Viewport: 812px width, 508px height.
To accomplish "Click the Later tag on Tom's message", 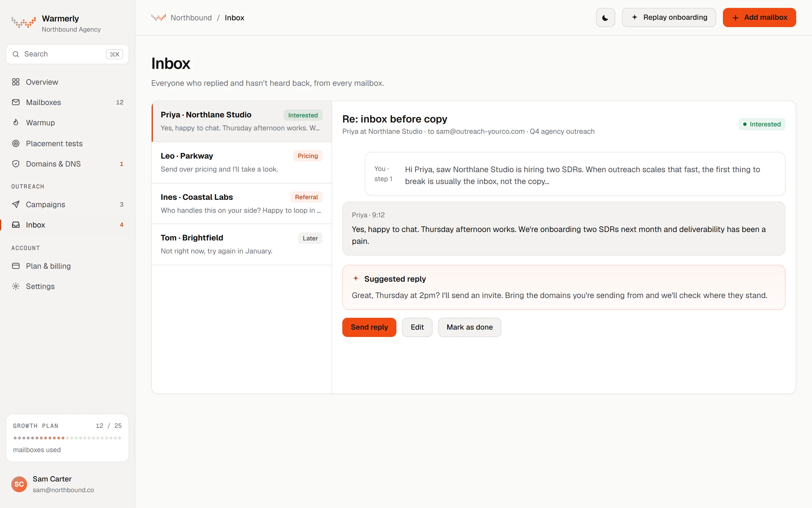I will click(310, 238).
